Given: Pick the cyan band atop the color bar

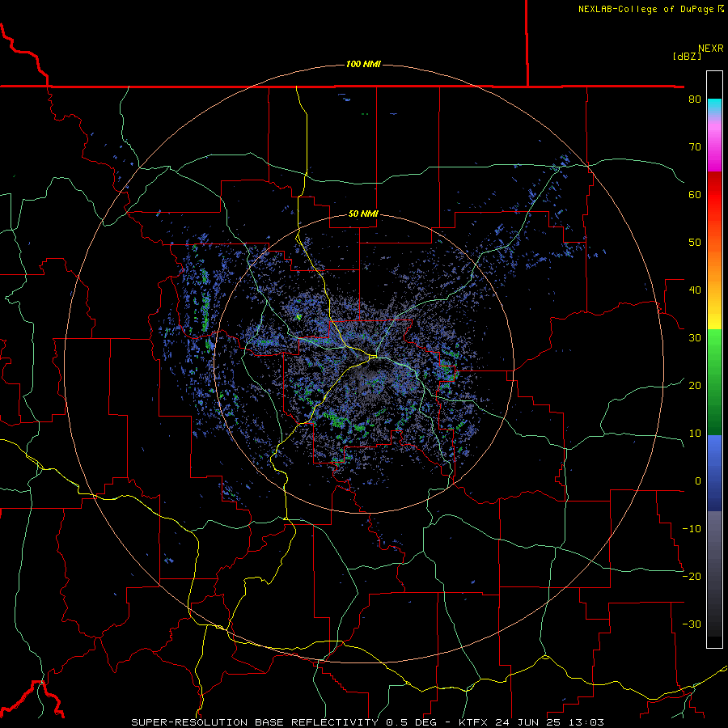Looking at the screenshot, I should (714, 107).
